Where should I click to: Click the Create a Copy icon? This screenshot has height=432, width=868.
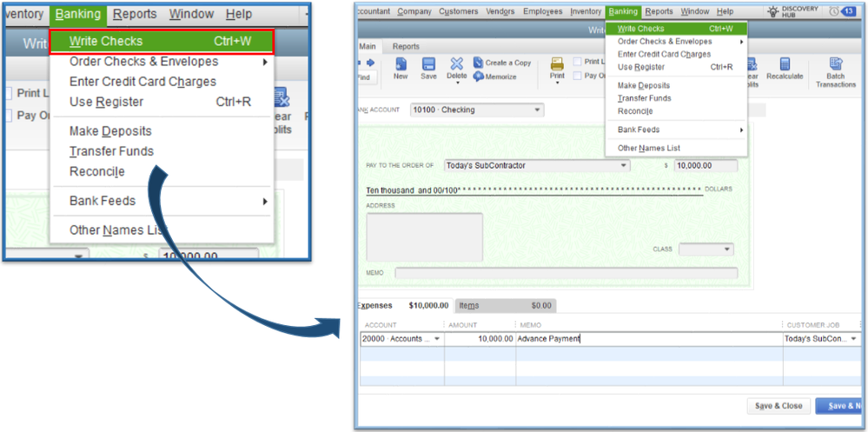(x=478, y=63)
